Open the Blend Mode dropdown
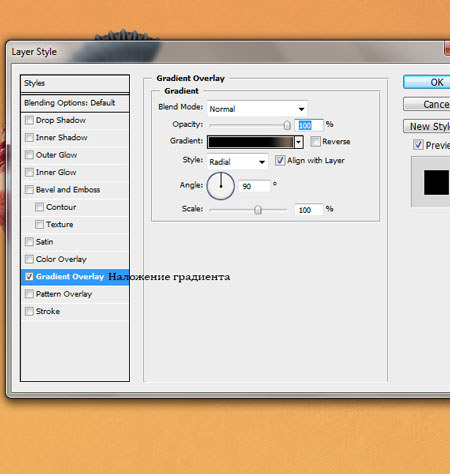Image resolution: width=450 pixels, height=474 pixels. (257, 109)
